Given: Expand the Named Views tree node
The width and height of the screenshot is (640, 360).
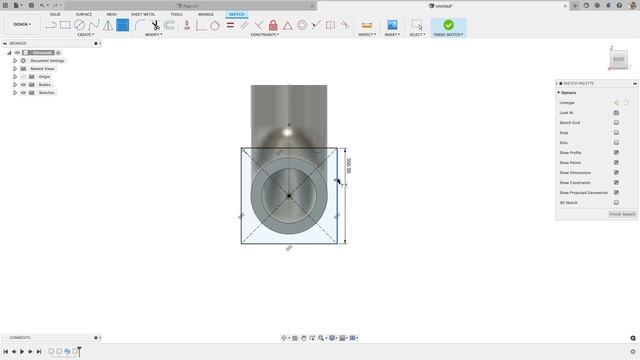Looking at the screenshot, I should click(15, 69).
